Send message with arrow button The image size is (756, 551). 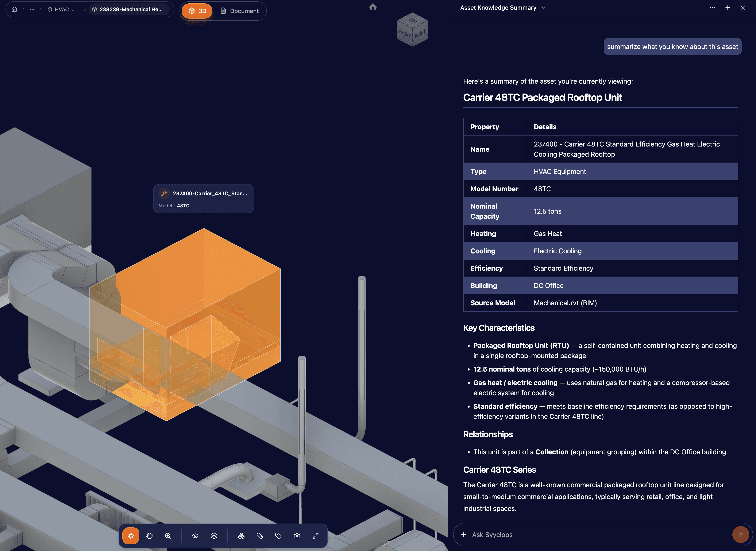tap(740, 535)
